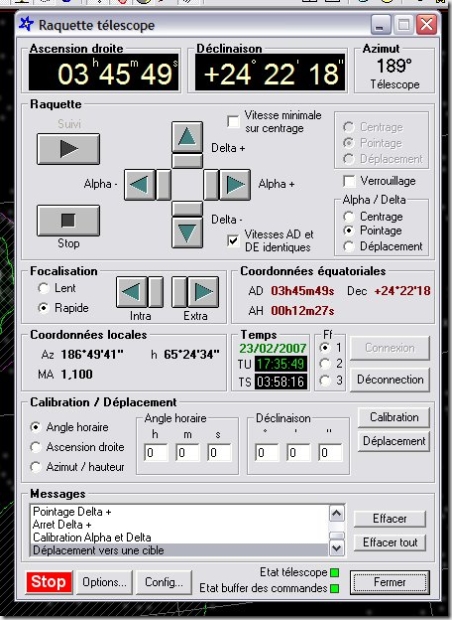452x620 pixels.
Task: Toggle the Verrouillage checkbox
Action: pos(349,181)
